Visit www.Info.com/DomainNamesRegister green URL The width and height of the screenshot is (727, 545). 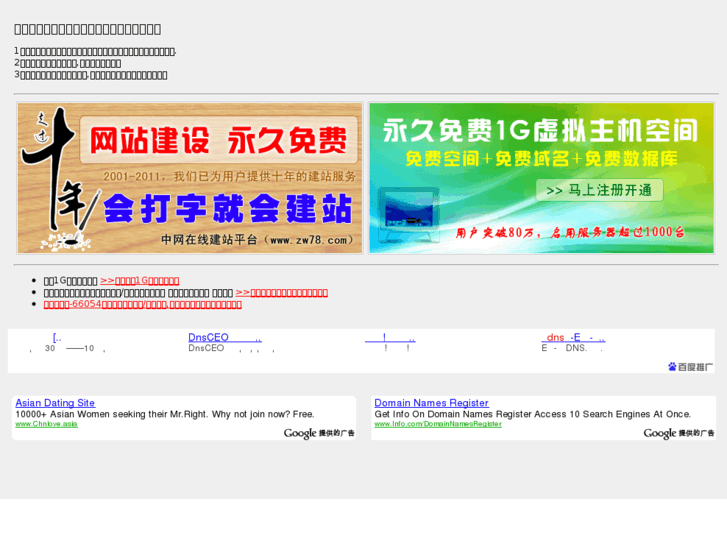tap(438, 424)
